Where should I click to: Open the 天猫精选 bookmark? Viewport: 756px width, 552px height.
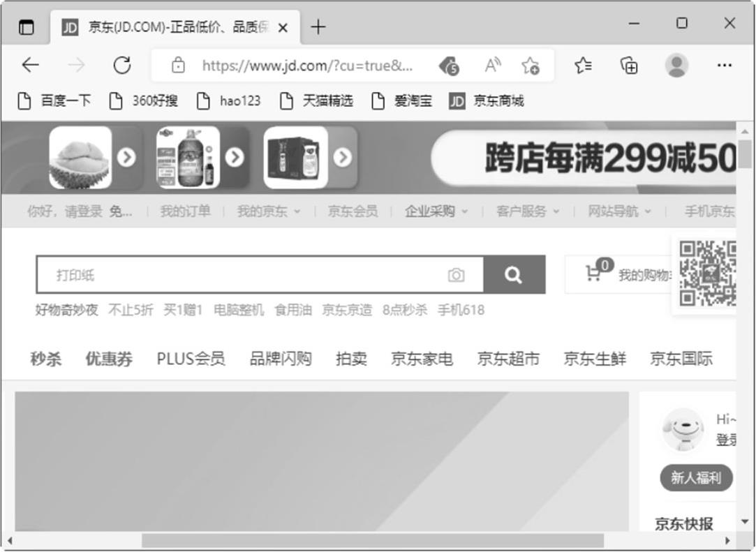click(x=316, y=100)
